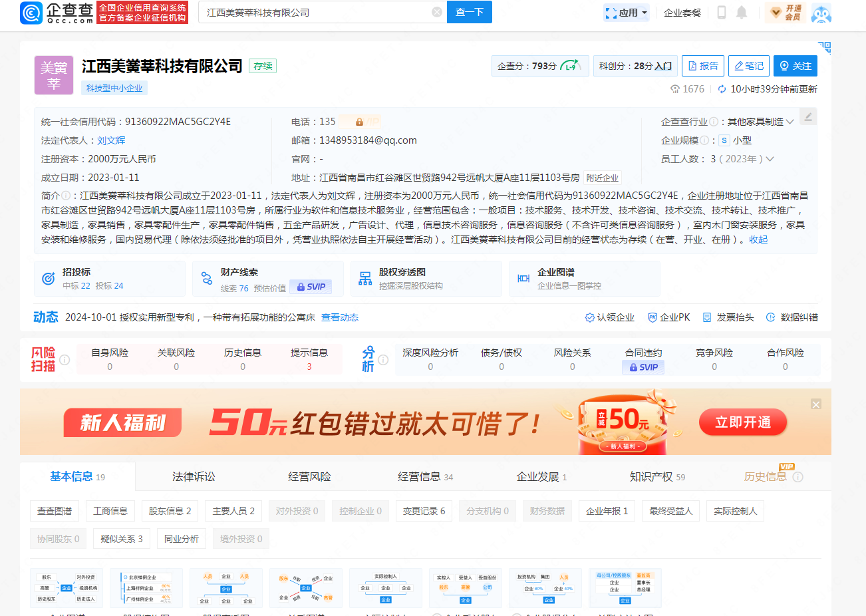The height and width of the screenshot is (616, 866).
Task: Click the edit pencil icon in info panel
Action: tap(808, 117)
